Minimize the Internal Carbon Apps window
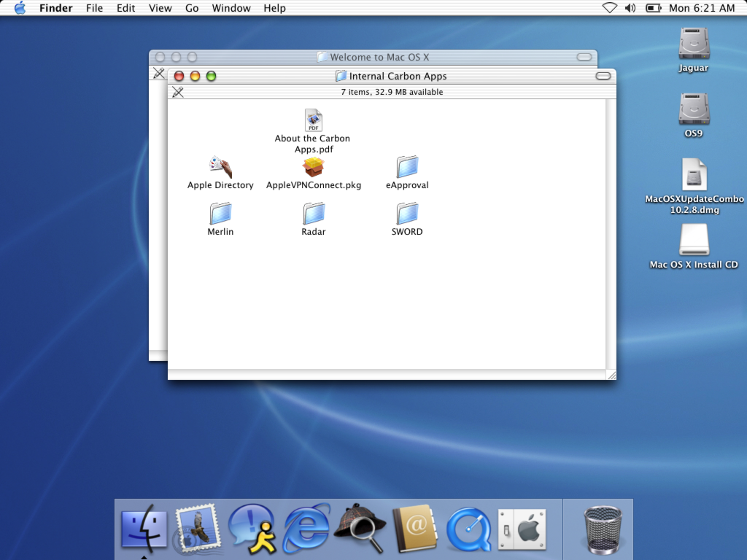 [195, 76]
